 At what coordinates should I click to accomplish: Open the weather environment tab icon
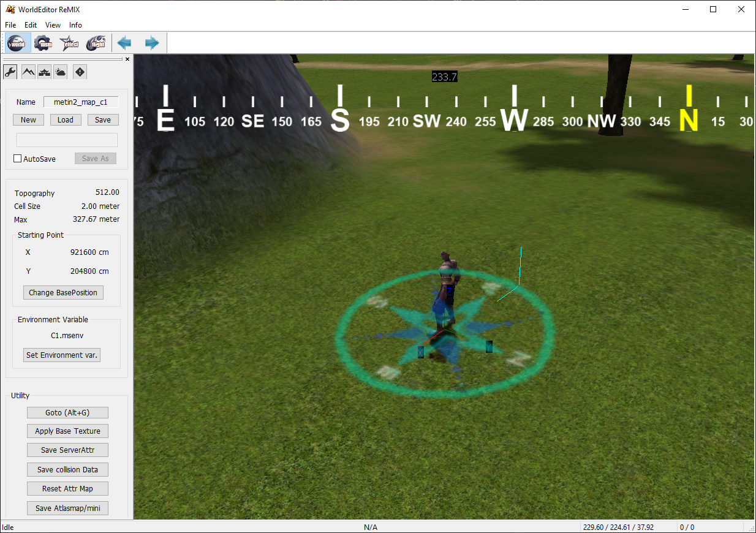pyautogui.click(x=60, y=72)
